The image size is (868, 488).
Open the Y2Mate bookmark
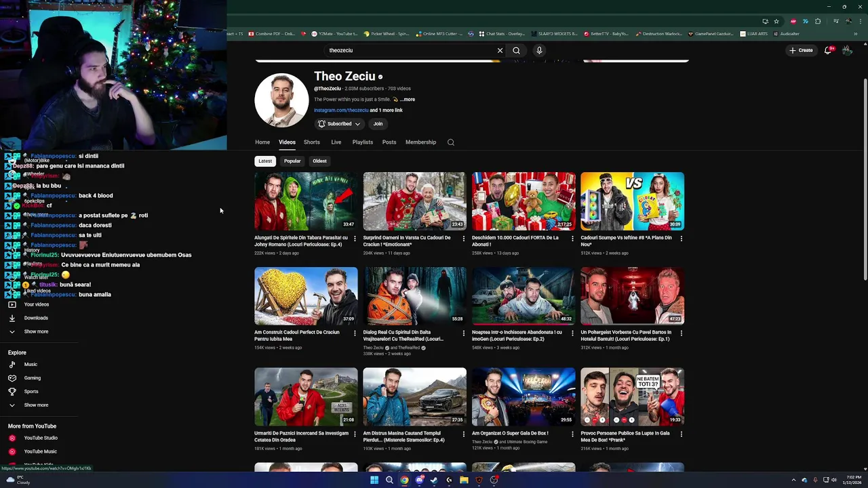pos(334,34)
